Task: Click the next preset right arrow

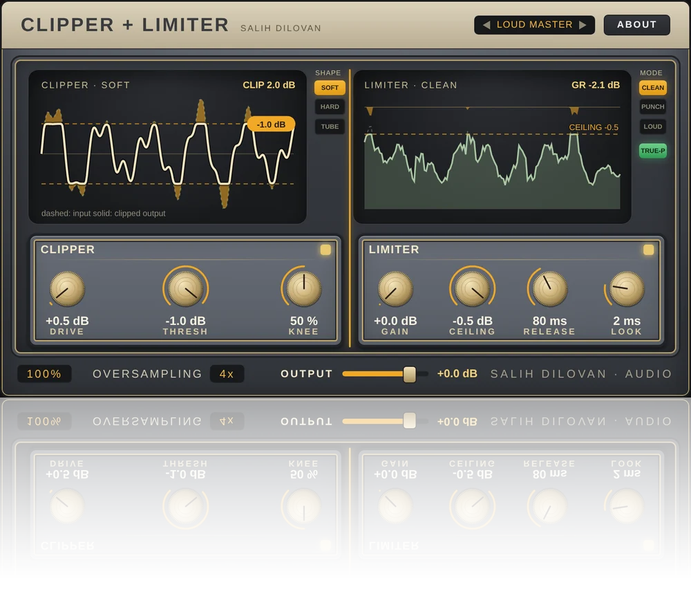Action: click(583, 25)
